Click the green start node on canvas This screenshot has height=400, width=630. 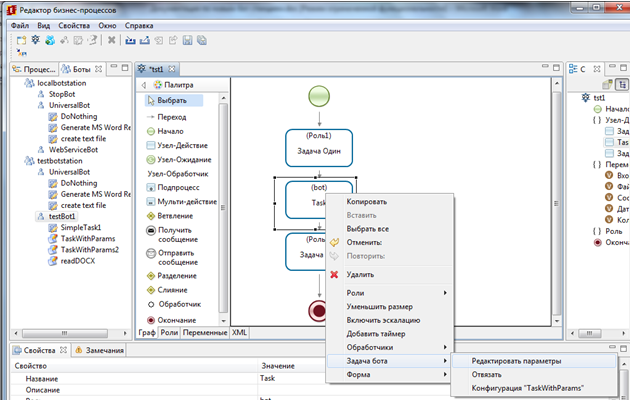tap(319, 96)
